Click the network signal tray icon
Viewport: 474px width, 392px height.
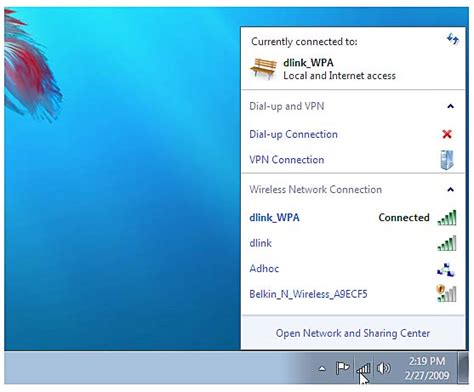363,368
